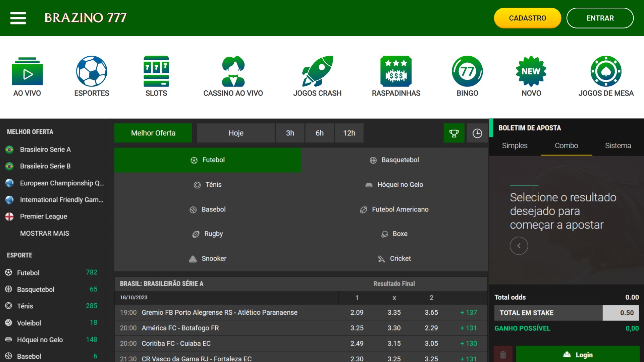Click the trash icon to clear bet slip
Screen dimensions: 644x362
point(503,354)
